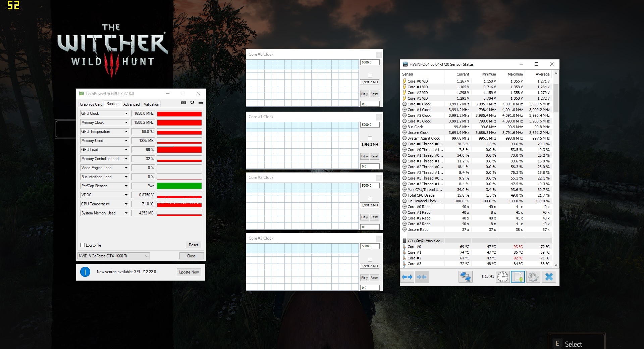The width and height of the screenshot is (644, 349).
Task: Click Fit y in Core #3 Clock graph
Action: (x=365, y=278)
